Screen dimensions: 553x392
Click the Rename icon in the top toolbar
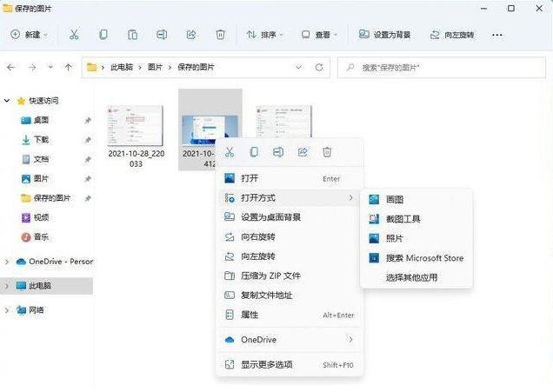point(162,35)
